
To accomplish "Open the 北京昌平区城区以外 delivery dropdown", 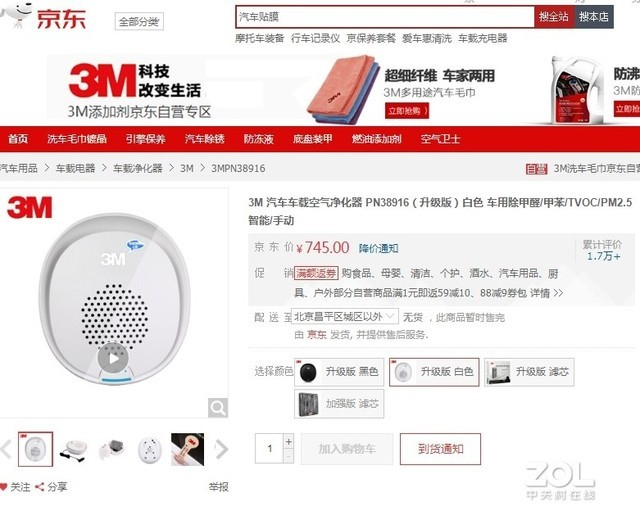I will 345,316.
